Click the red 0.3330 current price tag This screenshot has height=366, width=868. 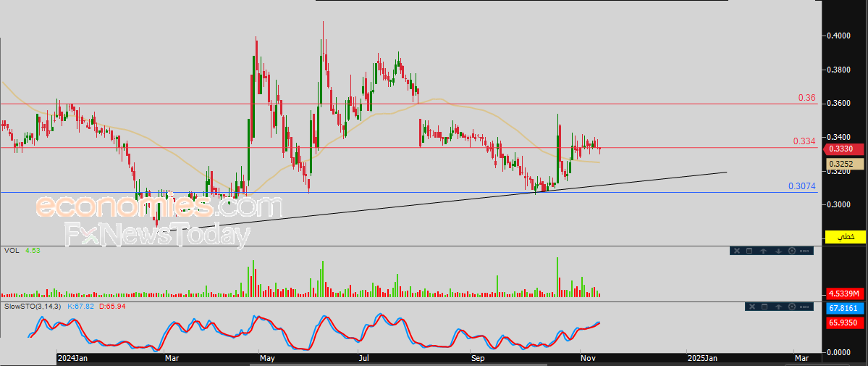(x=844, y=149)
